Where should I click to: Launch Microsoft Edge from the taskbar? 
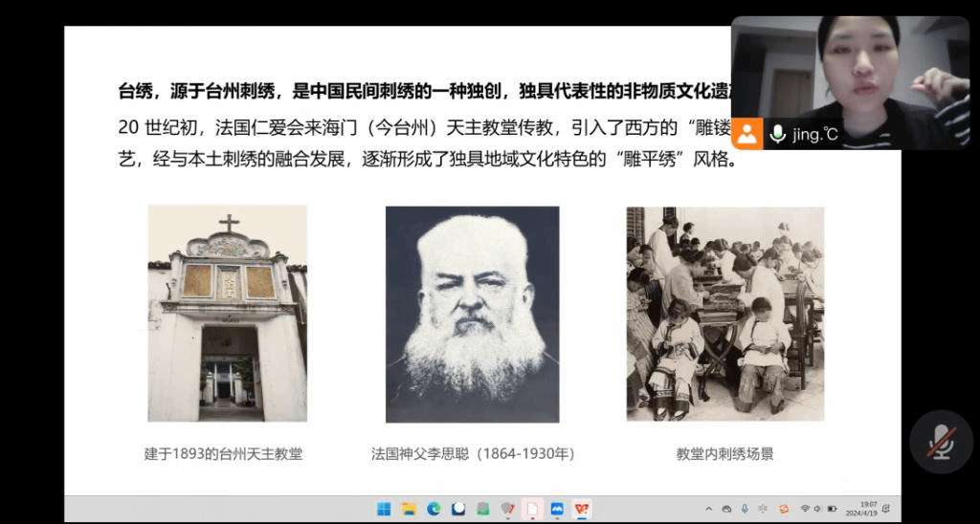tap(434, 509)
